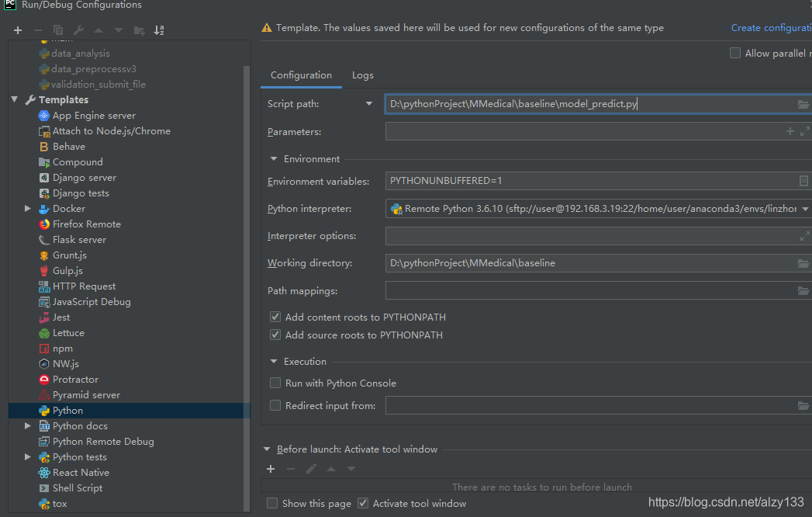812x517 pixels.
Task: Switch to the Configuration tab
Action: click(x=302, y=75)
